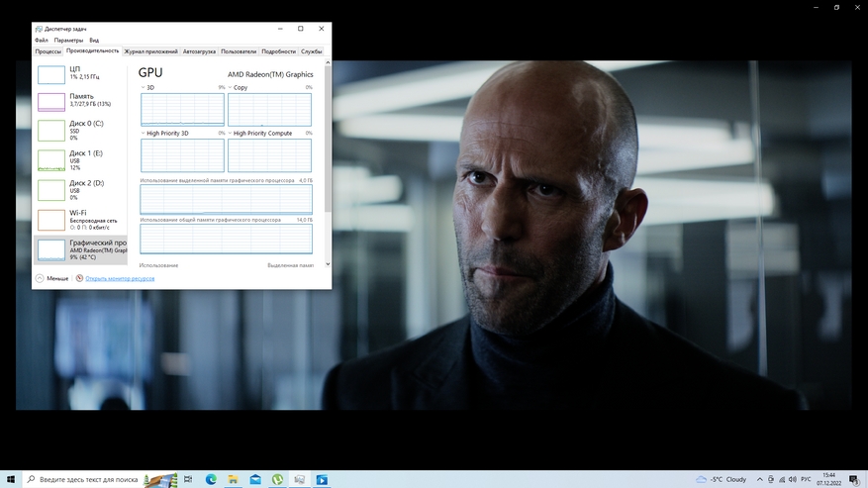This screenshot has height=488, width=868.
Task: Click the GPU panel vertical scrollbar thumb
Action: [x=328, y=139]
